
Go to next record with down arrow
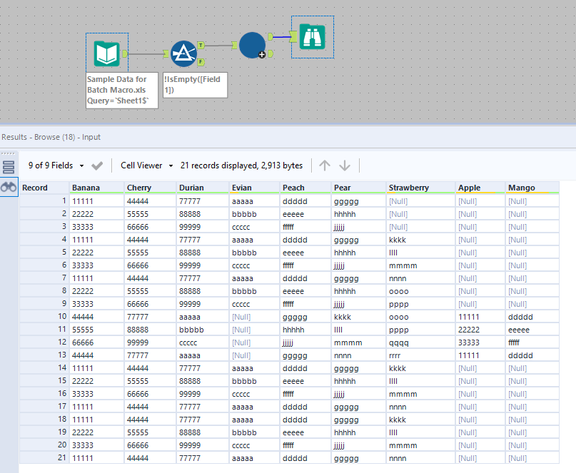click(345, 166)
